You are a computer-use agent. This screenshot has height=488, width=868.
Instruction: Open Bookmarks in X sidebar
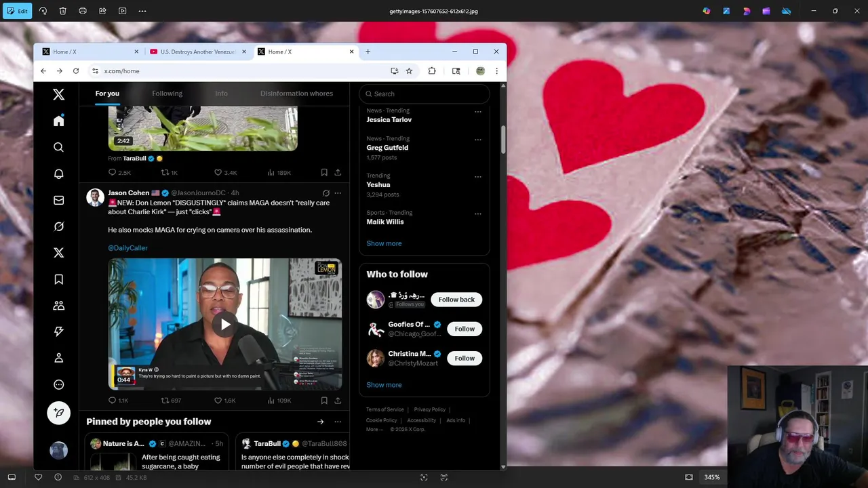coord(59,279)
